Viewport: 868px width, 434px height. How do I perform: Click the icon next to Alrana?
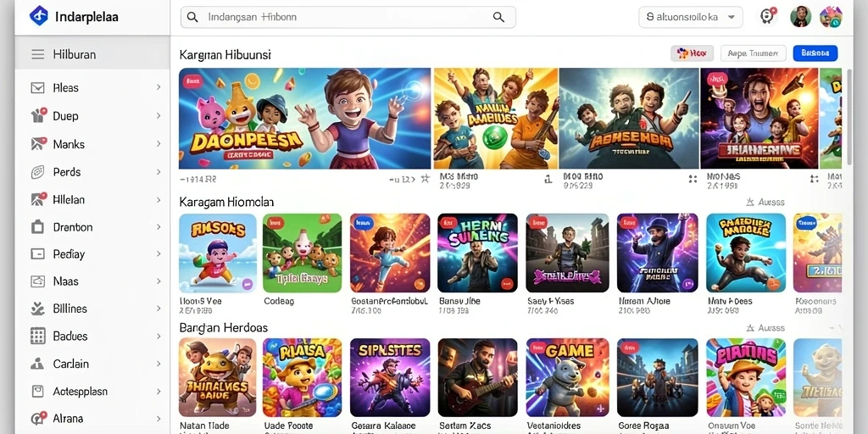[38, 419]
